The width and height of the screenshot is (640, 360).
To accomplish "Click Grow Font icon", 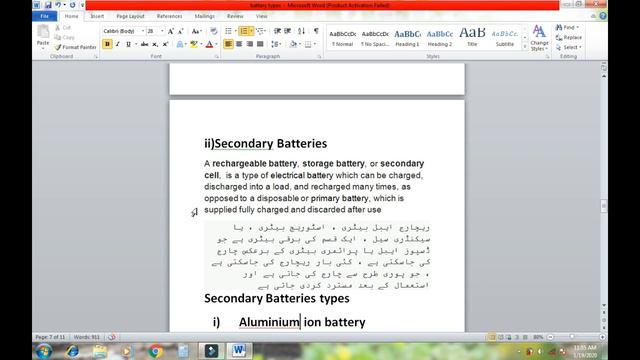I will click(x=171, y=31).
